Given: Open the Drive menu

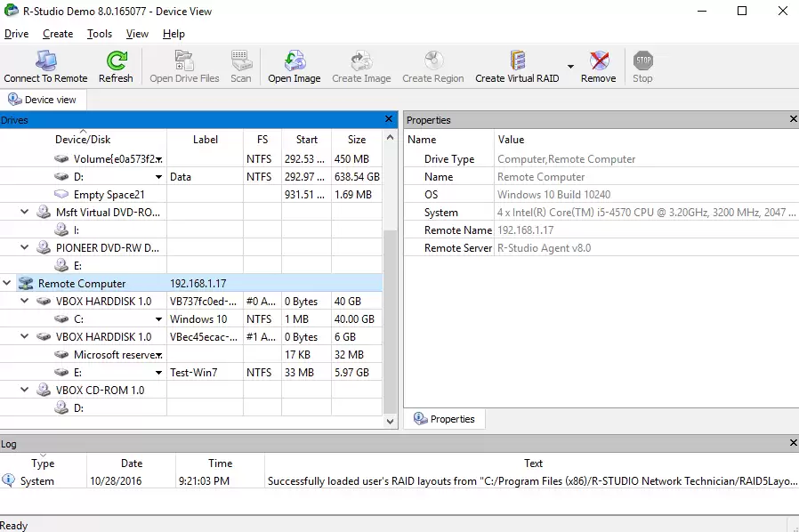Looking at the screenshot, I should click(16, 34).
